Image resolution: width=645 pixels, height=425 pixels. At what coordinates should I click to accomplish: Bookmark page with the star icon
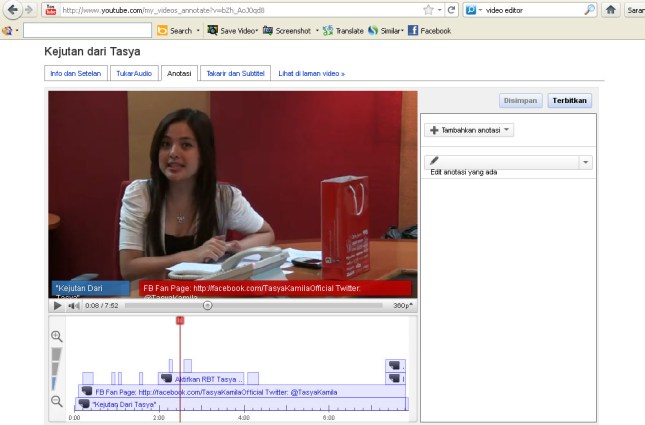[428, 10]
